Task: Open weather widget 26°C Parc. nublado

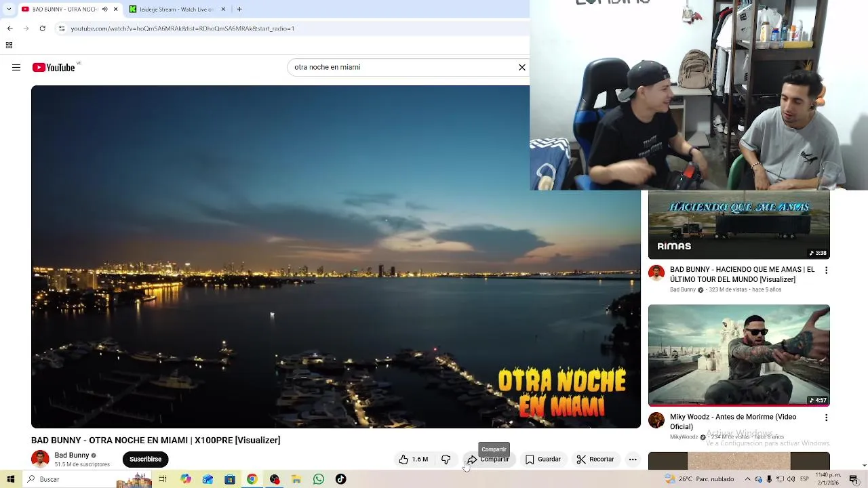Action: coord(701,479)
